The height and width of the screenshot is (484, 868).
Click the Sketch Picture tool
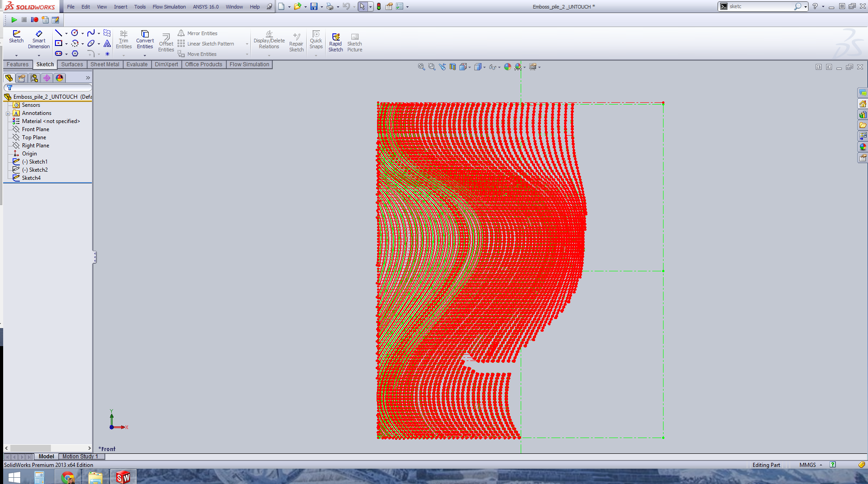click(x=354, y=43)
